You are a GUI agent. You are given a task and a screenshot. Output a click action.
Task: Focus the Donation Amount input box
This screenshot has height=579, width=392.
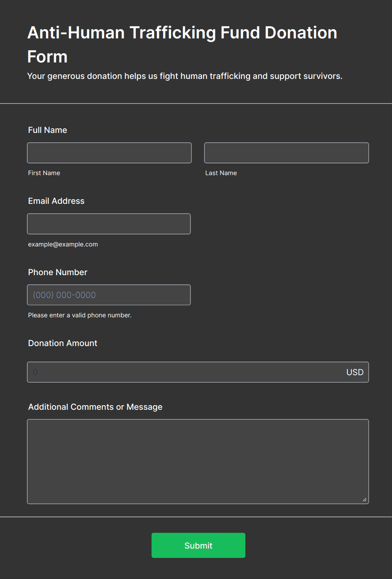185,372
